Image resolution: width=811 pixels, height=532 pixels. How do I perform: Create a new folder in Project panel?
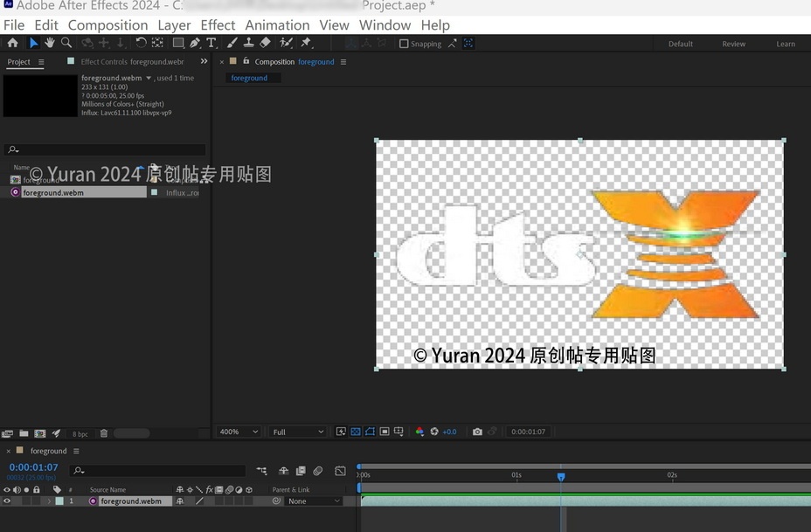click(24, 433)
